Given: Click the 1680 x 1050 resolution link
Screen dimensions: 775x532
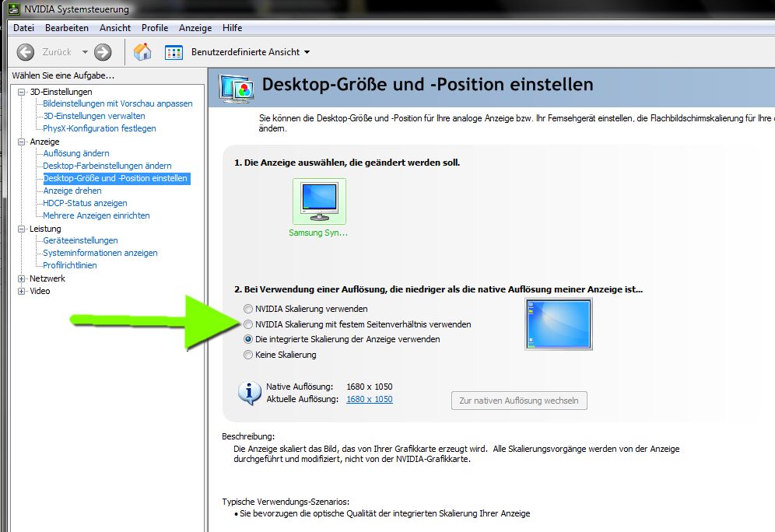Looking at the screenshot, I should (x=369, y=399).
